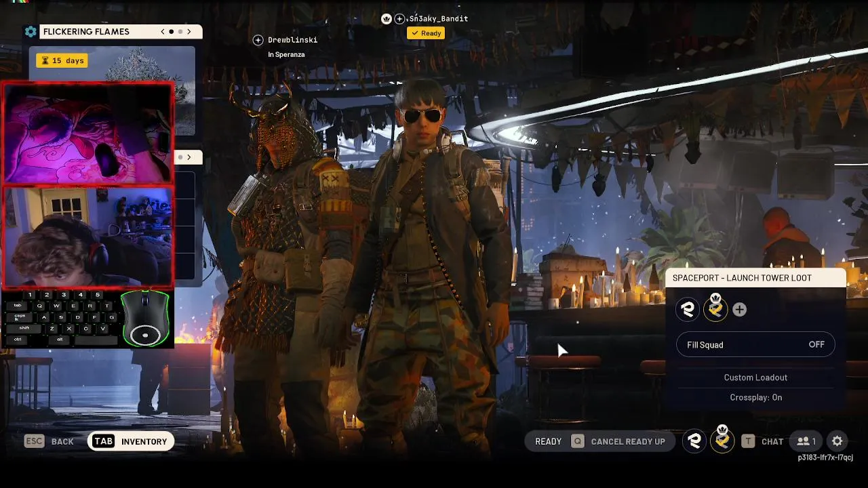The height and width of the screenshot is (488, 868).
Task: Click the ESC key hint icon
Action: (34, 441)
